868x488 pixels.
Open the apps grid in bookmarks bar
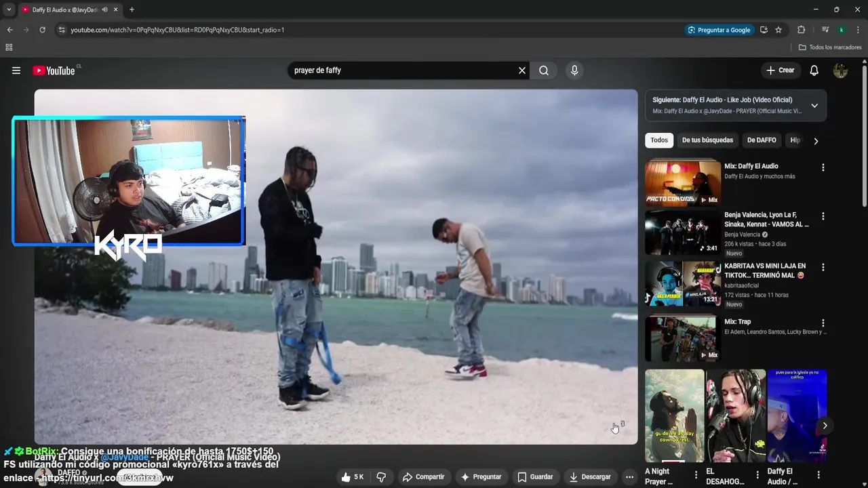9,47
